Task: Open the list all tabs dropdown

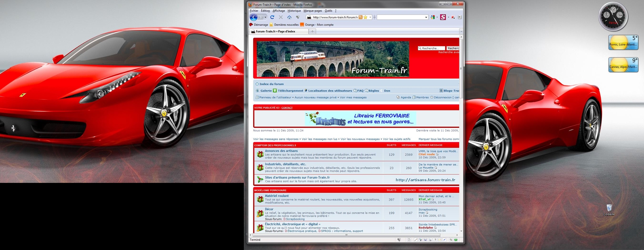Action: 461,31
